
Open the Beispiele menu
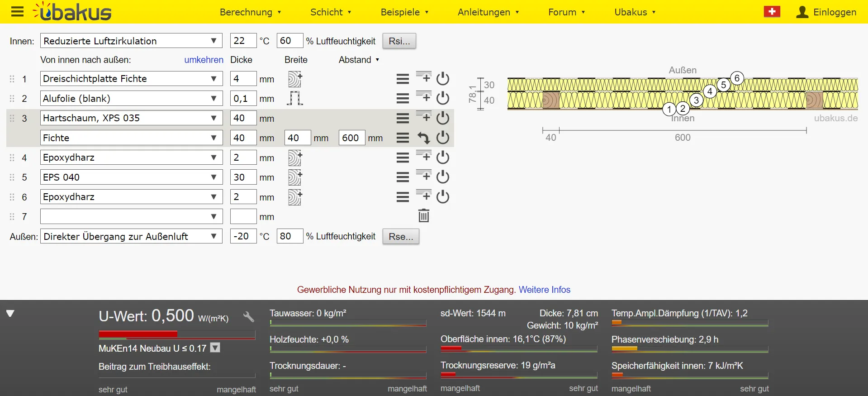pyautogui.click(x=404, y=12)
